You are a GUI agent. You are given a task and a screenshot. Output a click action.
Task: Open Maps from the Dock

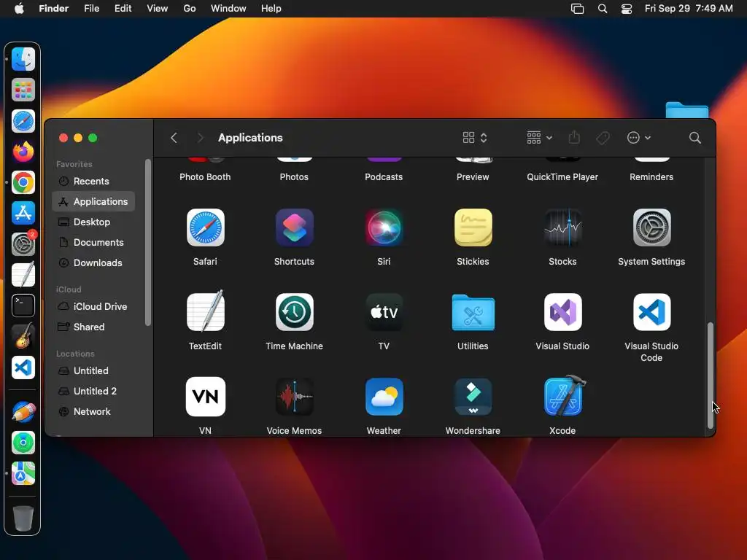coord(23,473)
